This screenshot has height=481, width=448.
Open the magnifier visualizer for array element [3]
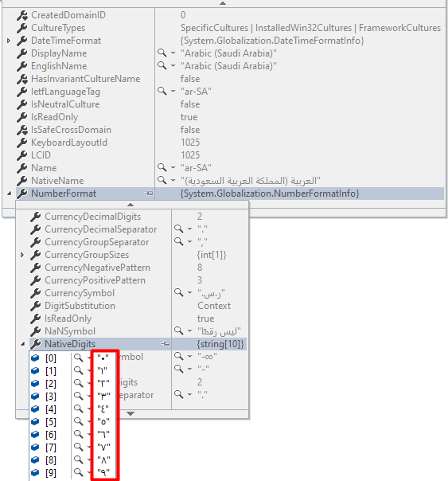pyautogui.click(x=79, y=396)
